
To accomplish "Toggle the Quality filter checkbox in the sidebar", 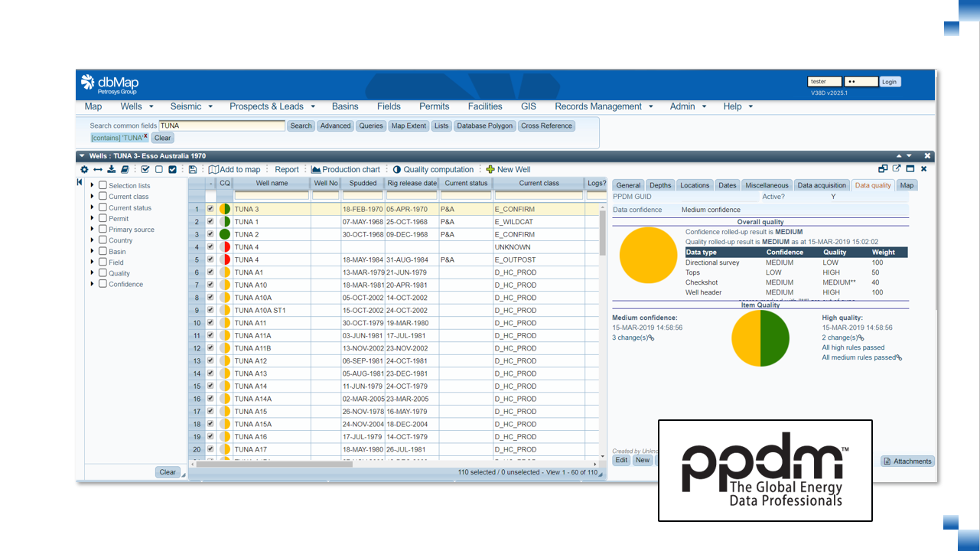I will [x=103, y=272].
